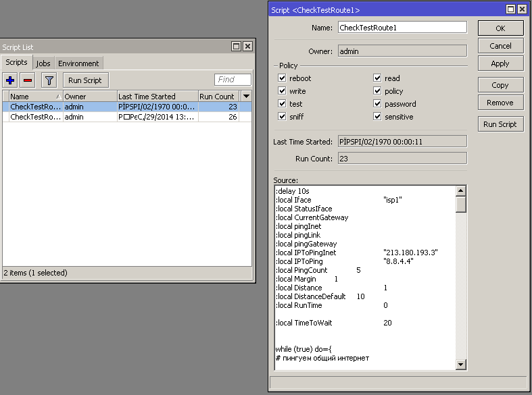The image size is (532, 395).
Task: Toggle the test policy checkbox
Action: (x=282, y=104)
